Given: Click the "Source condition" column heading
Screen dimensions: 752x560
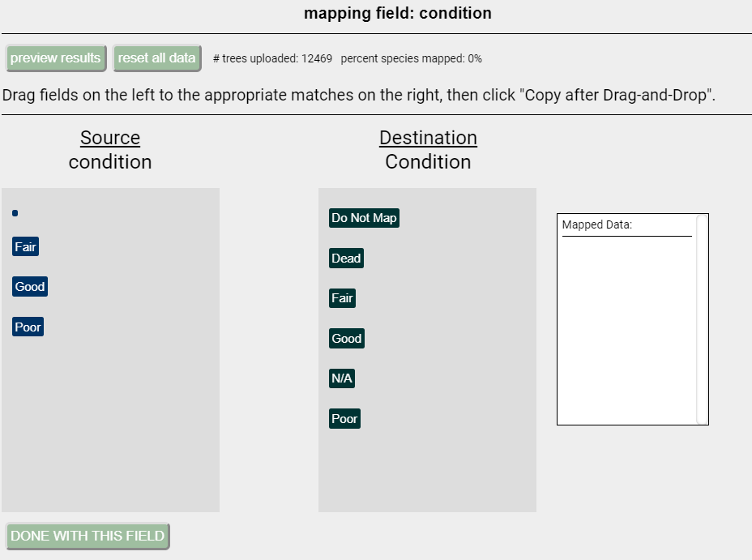Looking at the screenshot, I should coord(109,150).
